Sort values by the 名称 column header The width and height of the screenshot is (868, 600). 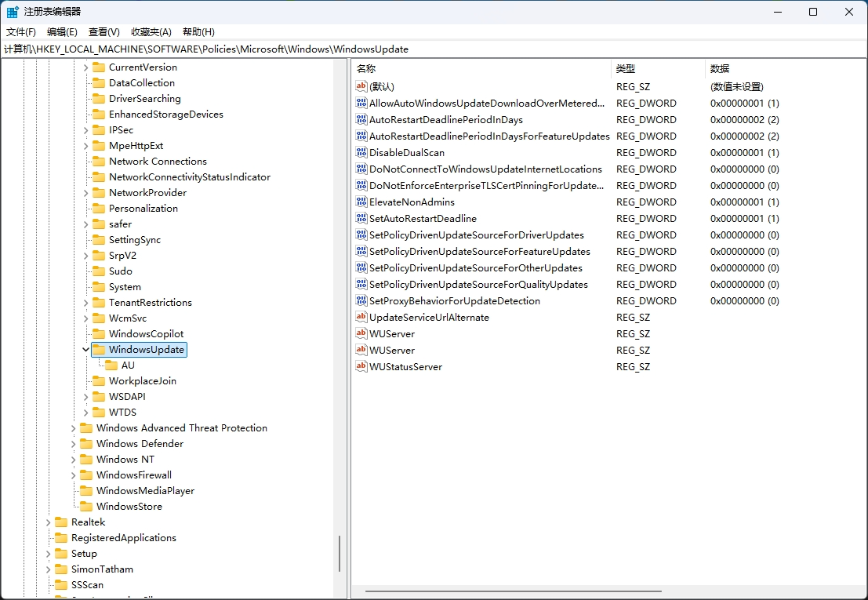point(481,69)
